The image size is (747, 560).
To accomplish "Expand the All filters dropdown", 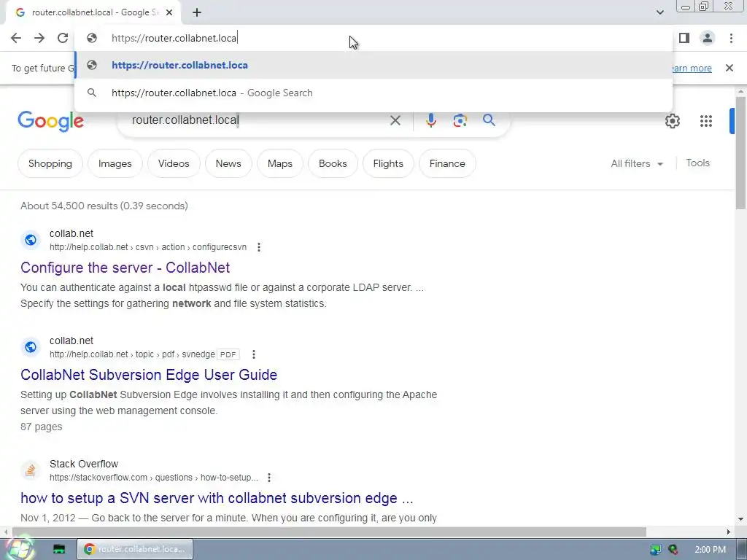I will tap(637, 163).
